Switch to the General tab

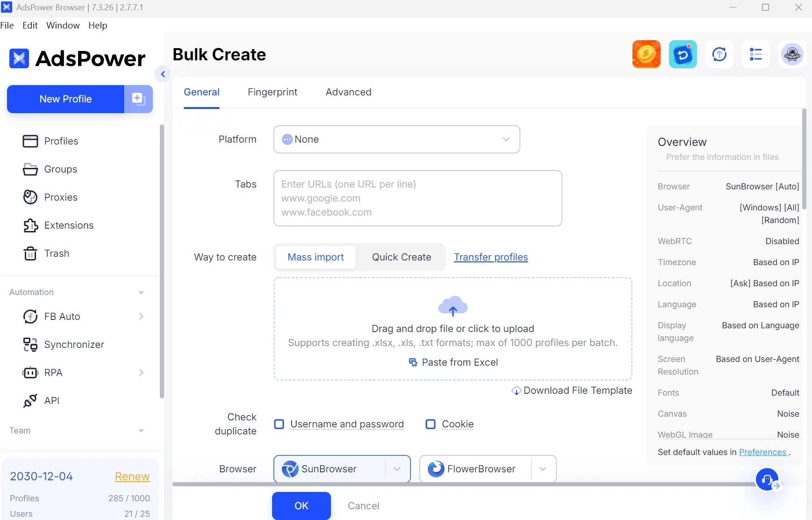tap(201, 92)
